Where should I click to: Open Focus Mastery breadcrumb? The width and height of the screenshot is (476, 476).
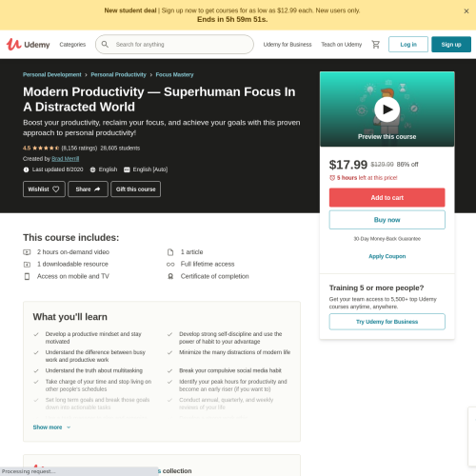[174, 74]
